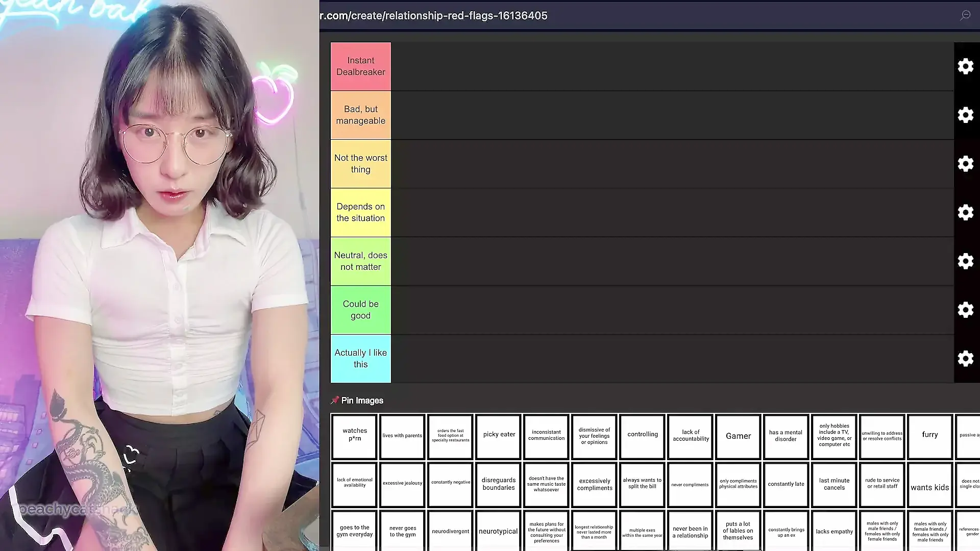Select the Instant Dealbreaker tier label
The image size is (980, 551).
(x=361, y=66)
